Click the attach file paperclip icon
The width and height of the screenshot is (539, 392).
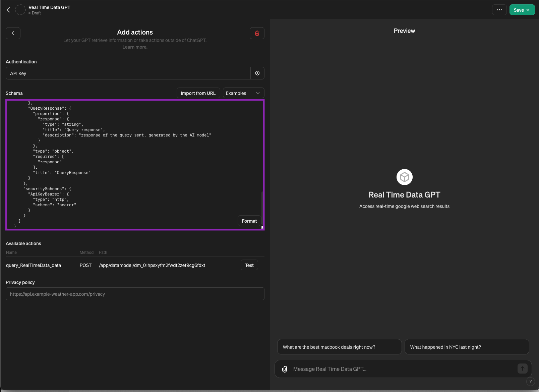pyautogui.click(x=285, y=369)
